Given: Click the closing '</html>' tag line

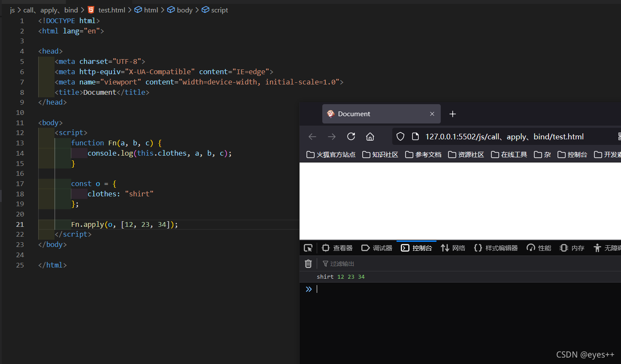Looking at the screenshot, I should pos(52,265).
